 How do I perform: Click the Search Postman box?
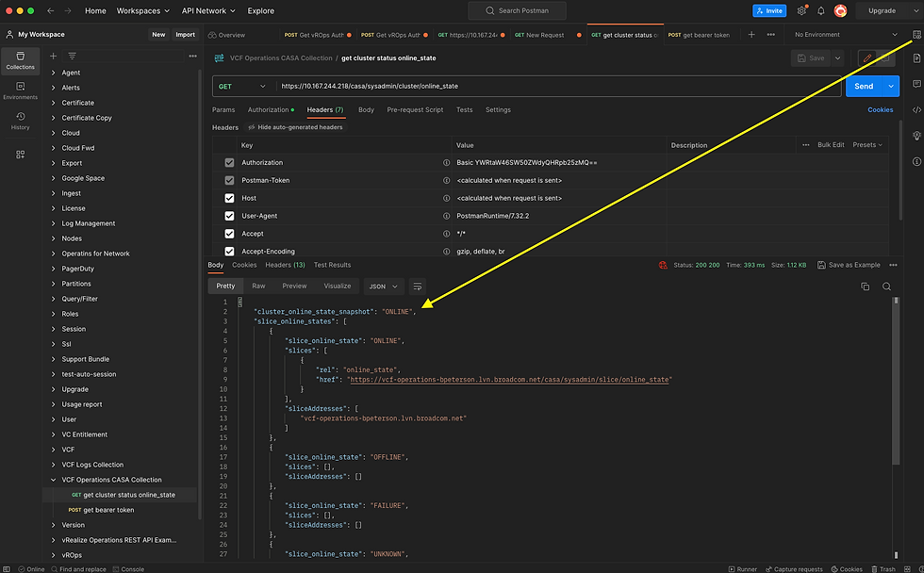(517, 10)
